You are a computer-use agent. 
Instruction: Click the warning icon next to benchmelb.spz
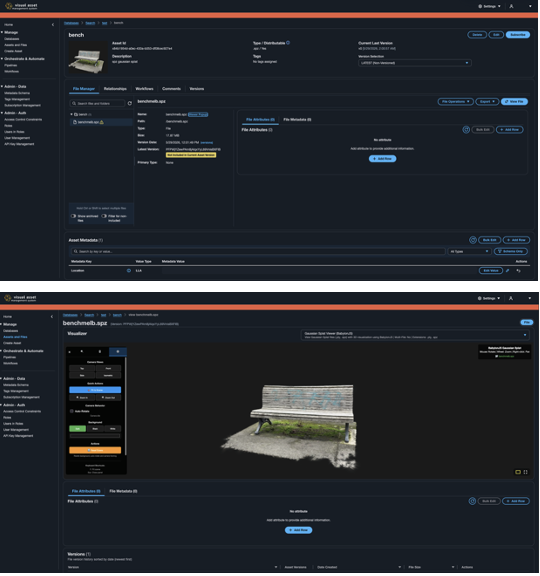coord(102,122)
